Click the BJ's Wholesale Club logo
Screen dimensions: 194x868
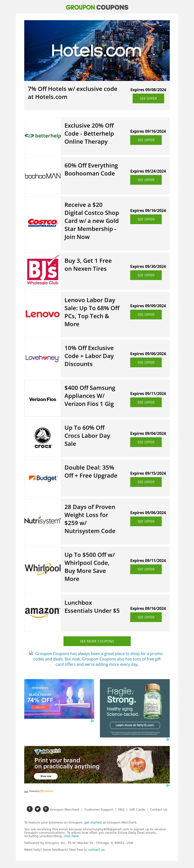click(x=43, y=271)
